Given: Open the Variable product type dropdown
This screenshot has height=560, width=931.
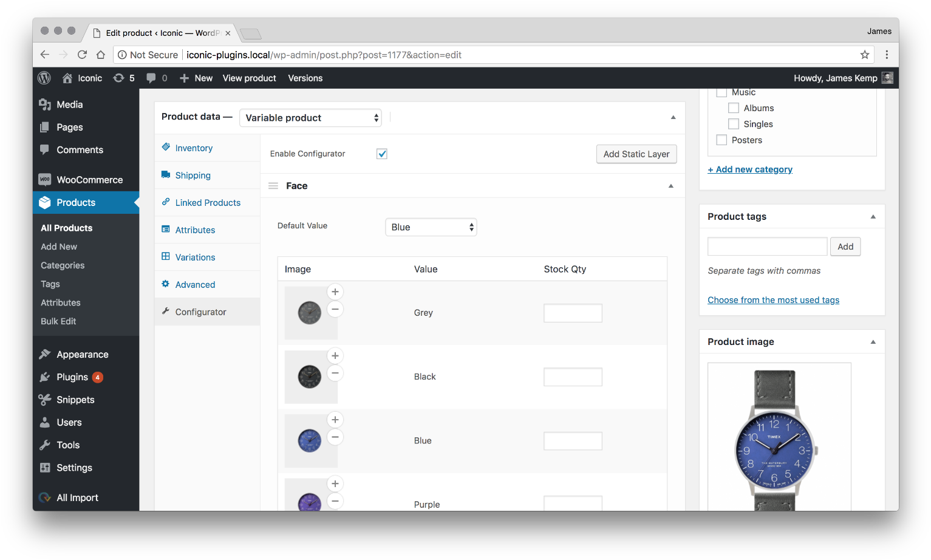Looking at the screenshot, I should 310,118.
